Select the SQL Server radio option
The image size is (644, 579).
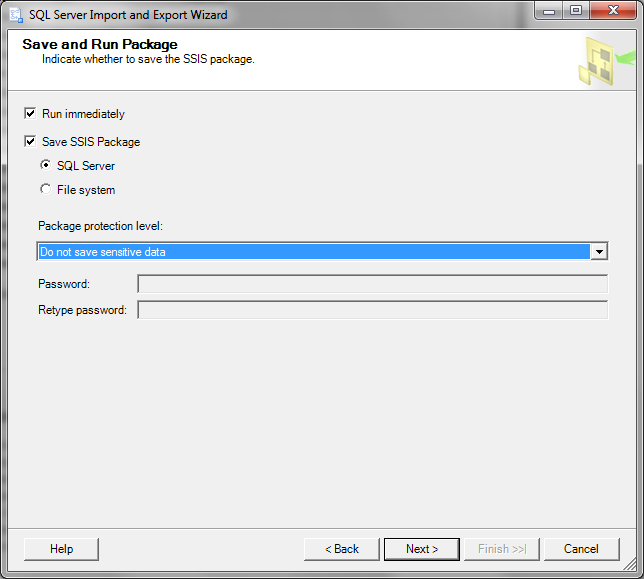[x=45, y=165]
